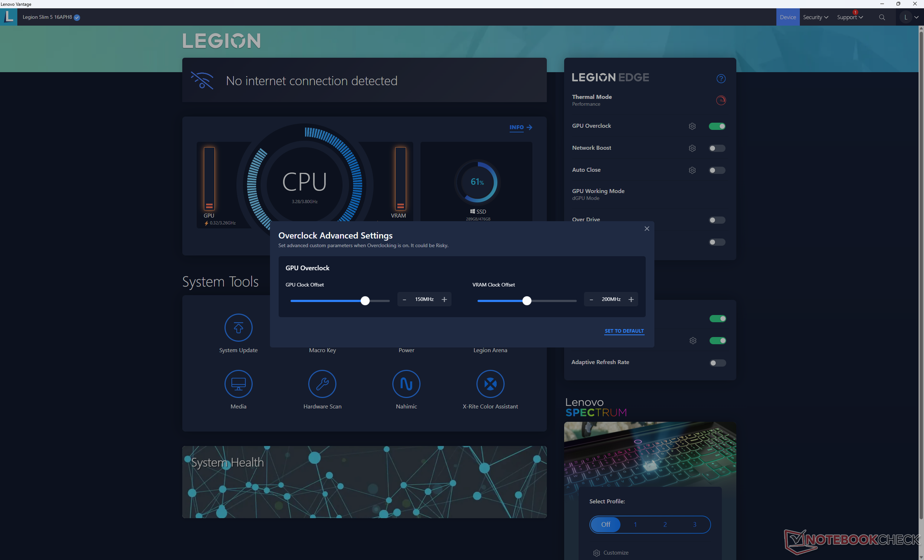Switch to the Device tab

787,17
